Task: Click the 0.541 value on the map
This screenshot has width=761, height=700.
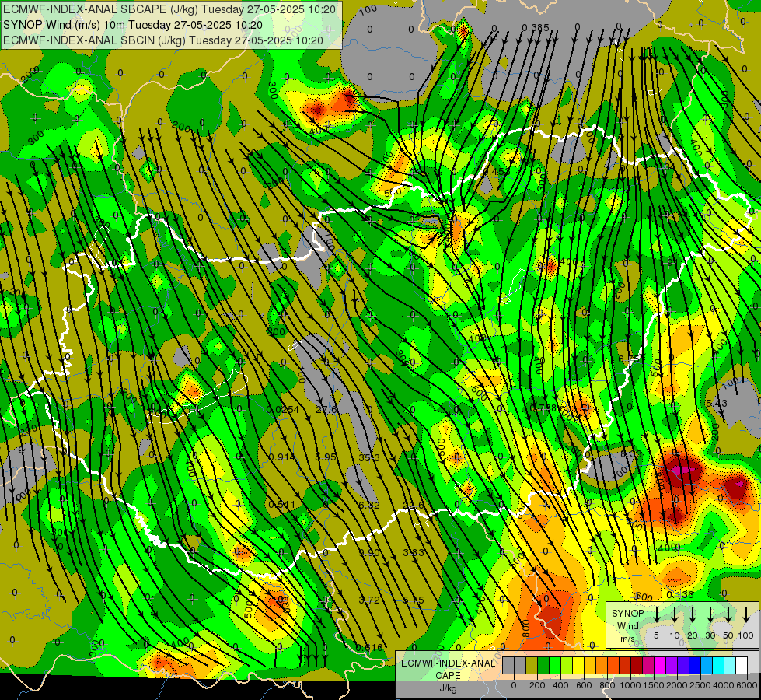Action: click(281, 505)
